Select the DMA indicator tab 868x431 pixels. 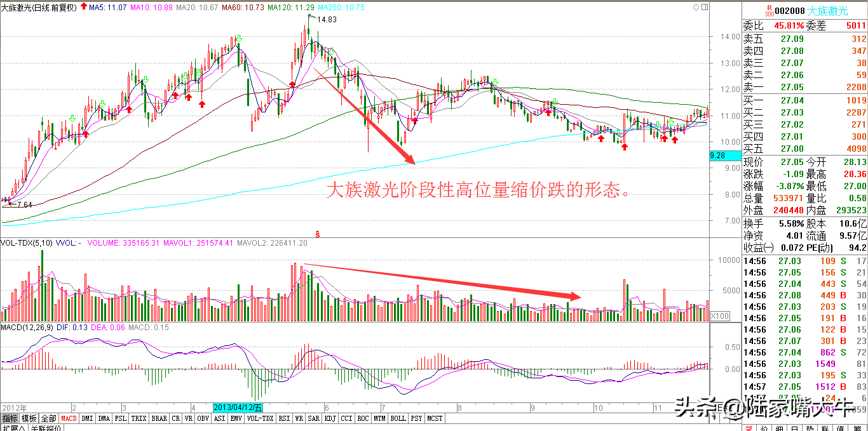104,418
